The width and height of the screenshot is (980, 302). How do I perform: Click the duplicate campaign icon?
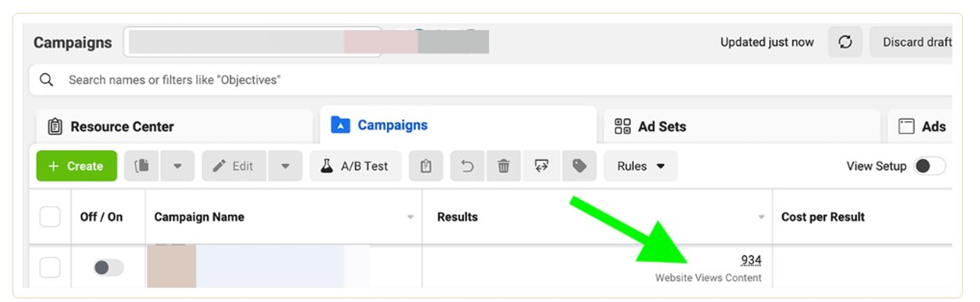click(142, 166)
